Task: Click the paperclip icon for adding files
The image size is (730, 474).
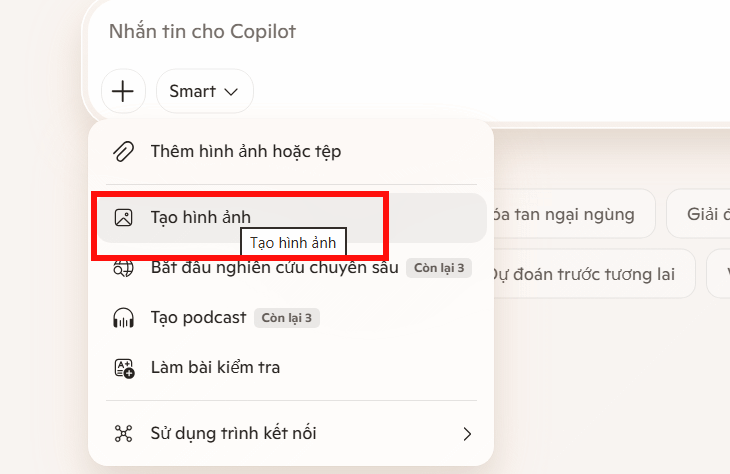Action: [123, 152]
